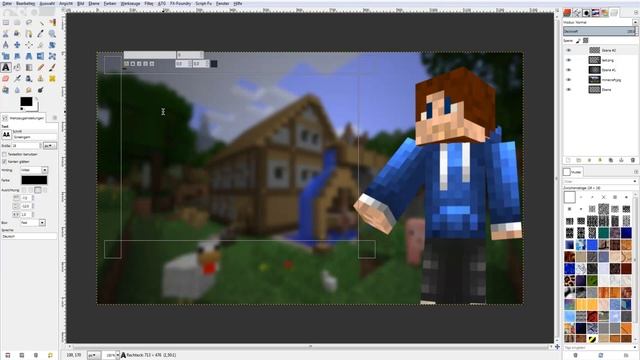Toggle visibility of the text.png layer
The width and height of the screenshot is (640, 360).
[x=569, y=60]
